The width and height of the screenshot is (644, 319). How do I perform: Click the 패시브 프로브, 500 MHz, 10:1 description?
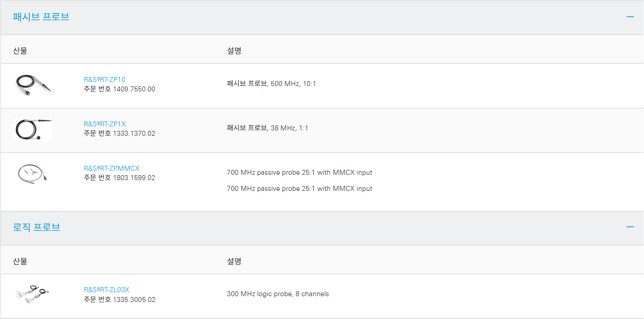(271, 84)
